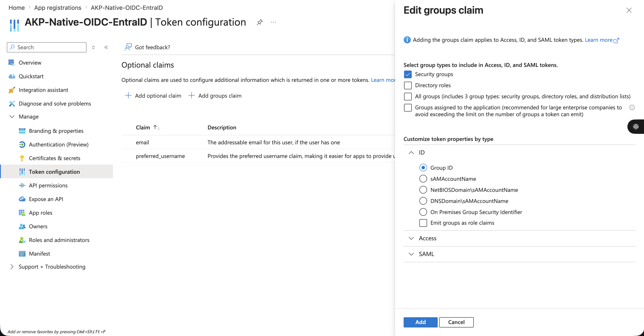Collapse the sidebar with double chevron icon
Viewport: 644px width, 336px height.
(x=106, y=47)
